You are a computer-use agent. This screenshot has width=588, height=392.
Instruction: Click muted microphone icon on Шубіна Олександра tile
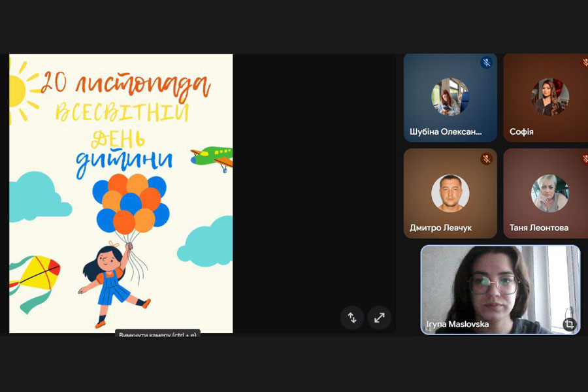click(x=486, y=62)
